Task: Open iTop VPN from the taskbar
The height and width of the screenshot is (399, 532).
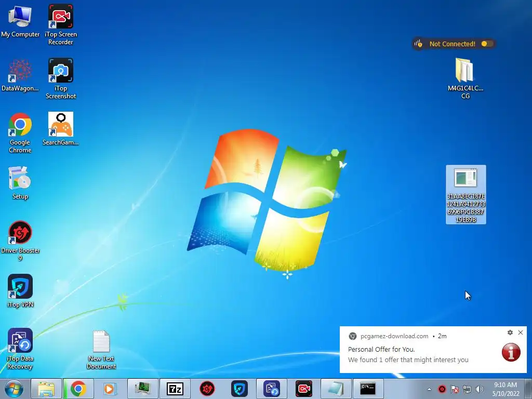Action: 239,389
